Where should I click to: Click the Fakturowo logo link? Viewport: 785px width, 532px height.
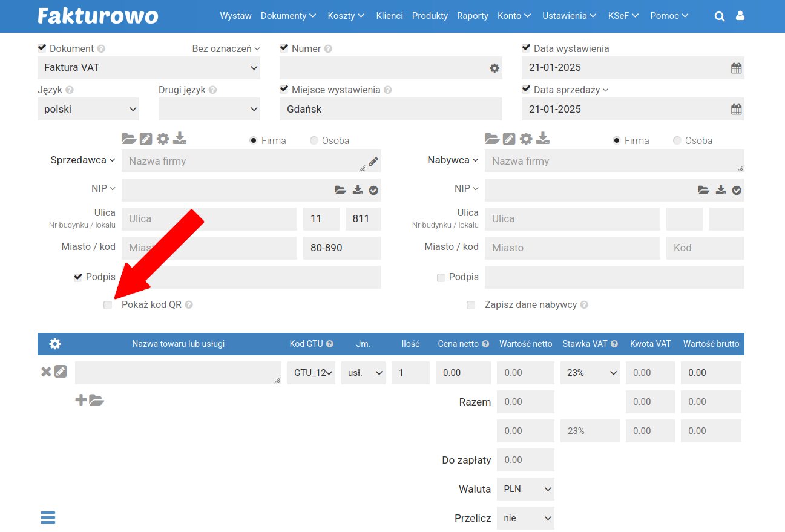pos(98,16)
